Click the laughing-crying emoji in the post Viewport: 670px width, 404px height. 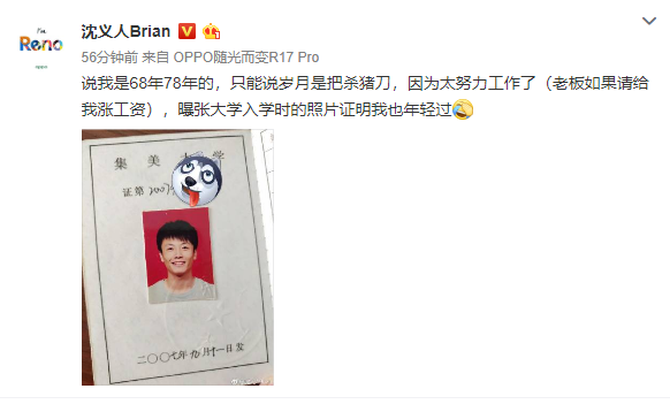tap(463, 109)
